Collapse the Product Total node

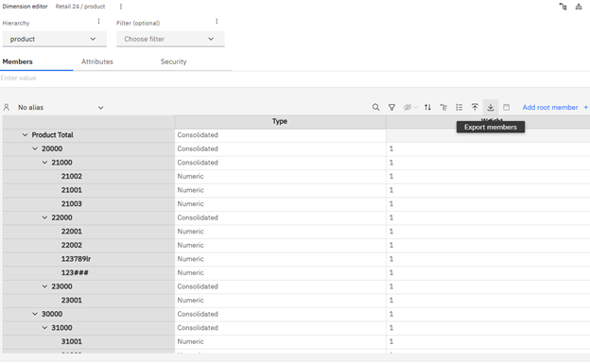(x=25, y=135)
